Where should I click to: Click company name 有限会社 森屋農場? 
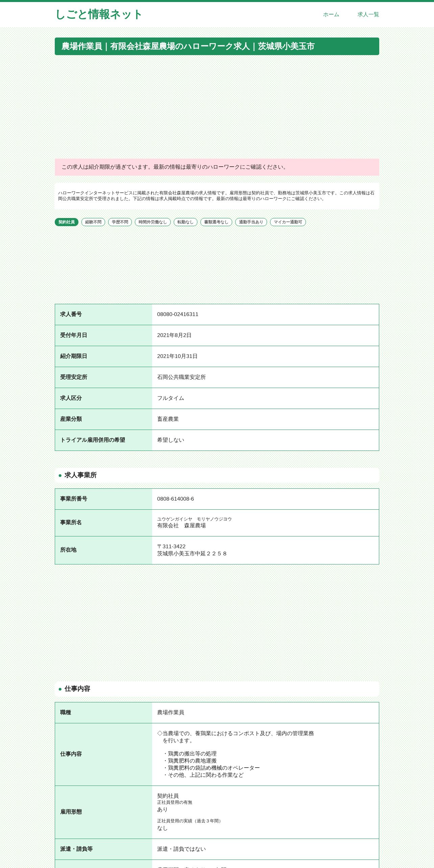pos(182,526)
